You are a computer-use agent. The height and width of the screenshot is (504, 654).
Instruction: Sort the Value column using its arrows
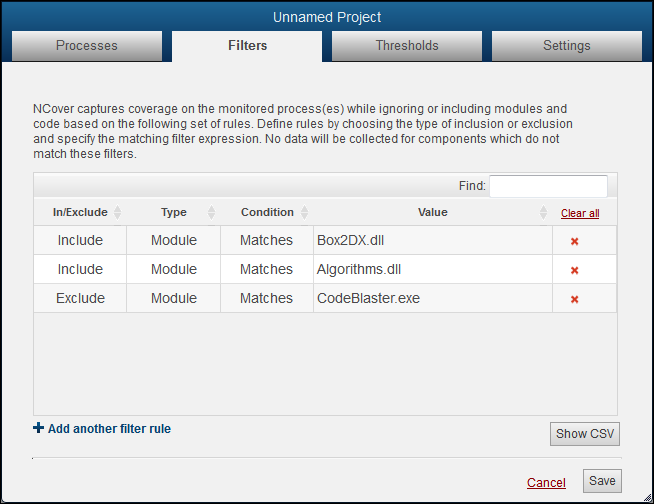point(543,212)
